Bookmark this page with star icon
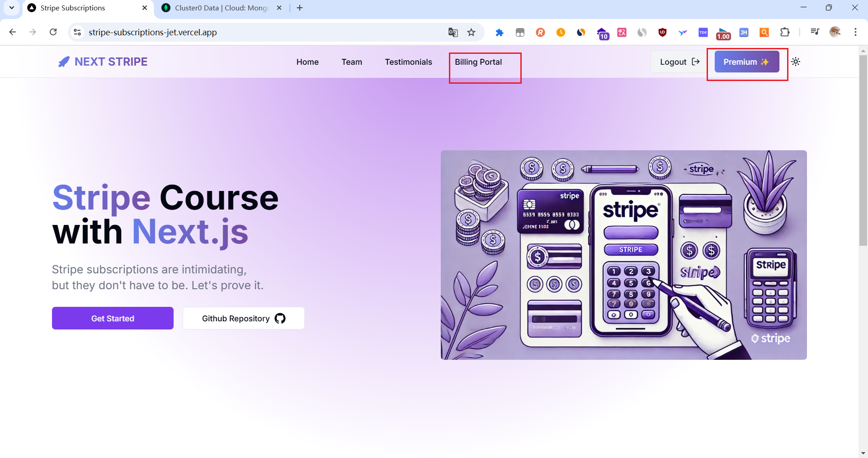This screenshot has width=868, height=458. 471,32
